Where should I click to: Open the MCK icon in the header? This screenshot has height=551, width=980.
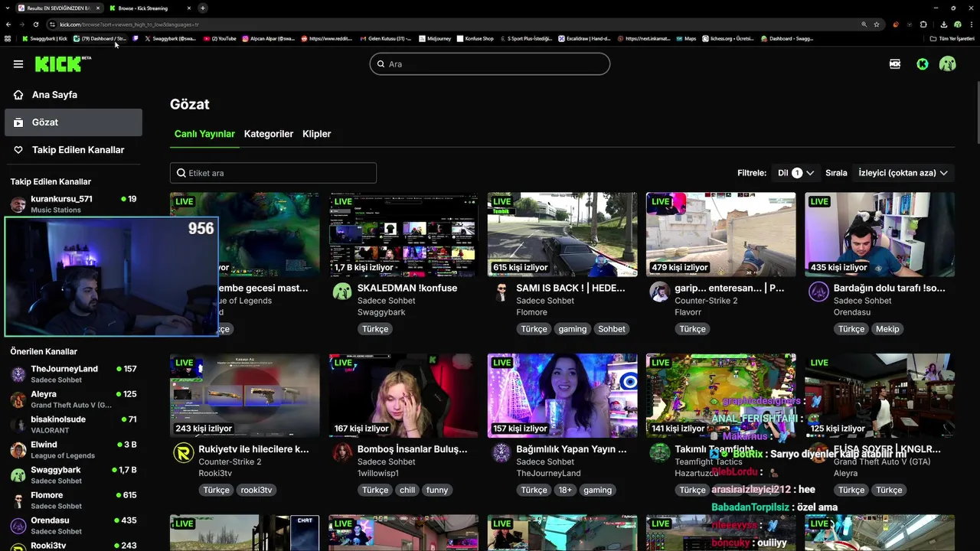pos(895,64)
